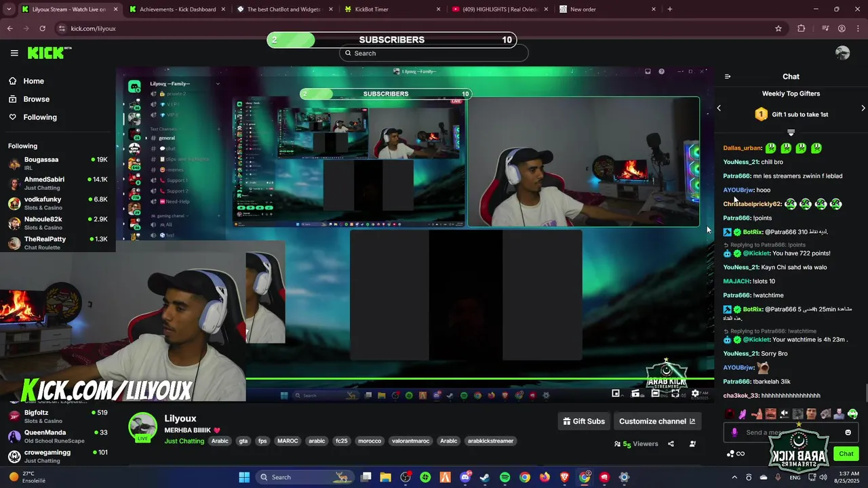
Task: Open Bougassaa's channel from the Following list
Action: pyautogui.click(x=58, y=163)
